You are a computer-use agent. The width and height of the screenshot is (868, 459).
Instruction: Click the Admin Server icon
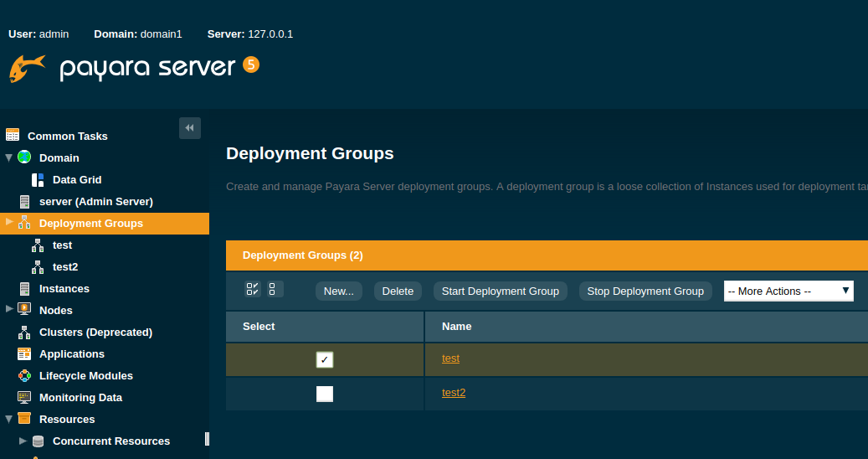(x=24, y=202)
